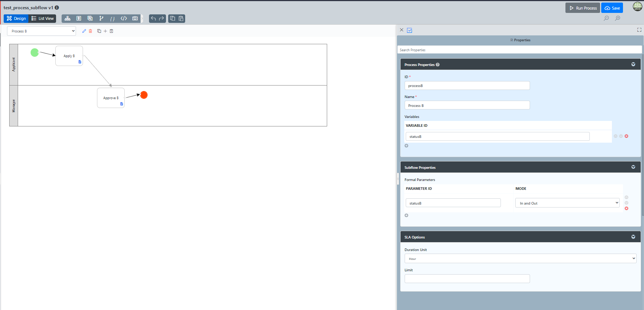This screenshot has width=644, height=310.
Task: Move the statusB variable row down
Action: point(621,136)
